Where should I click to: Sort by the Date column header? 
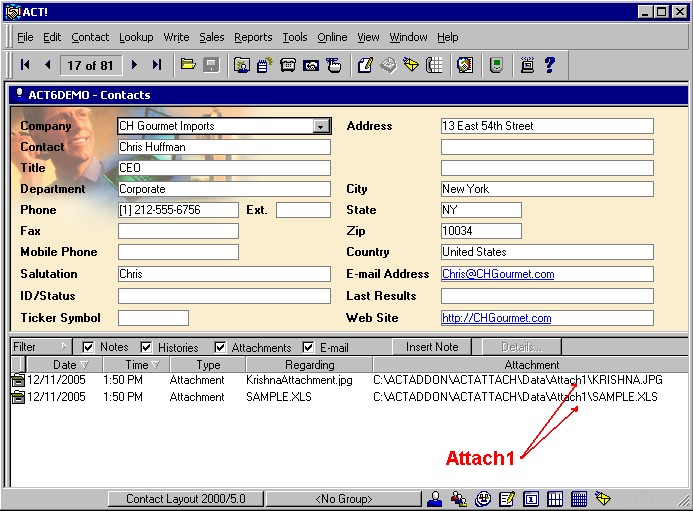tap(65, 365)
